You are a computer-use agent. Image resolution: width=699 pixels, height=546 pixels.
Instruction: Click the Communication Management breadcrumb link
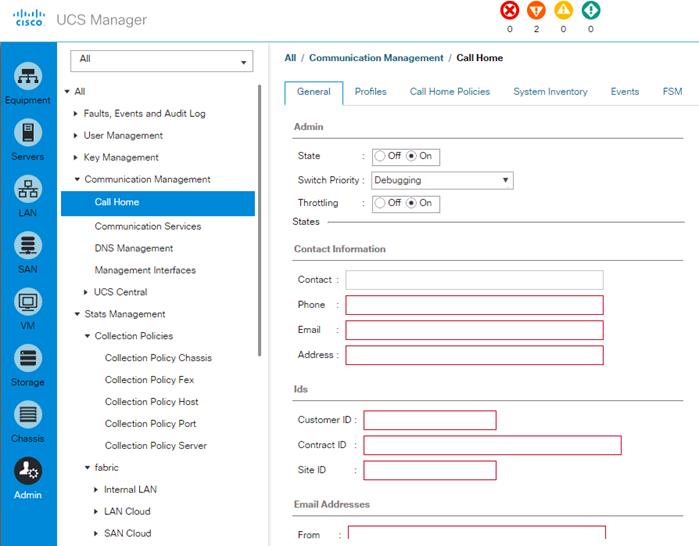[x=376, y=58]
